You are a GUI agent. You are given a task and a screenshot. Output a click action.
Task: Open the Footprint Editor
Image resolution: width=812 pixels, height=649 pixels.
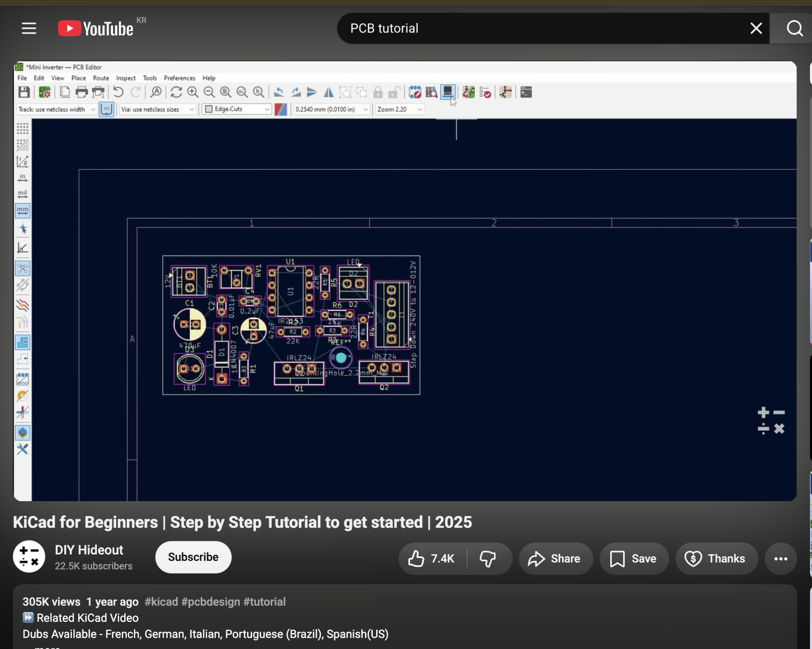pos(415,92)
